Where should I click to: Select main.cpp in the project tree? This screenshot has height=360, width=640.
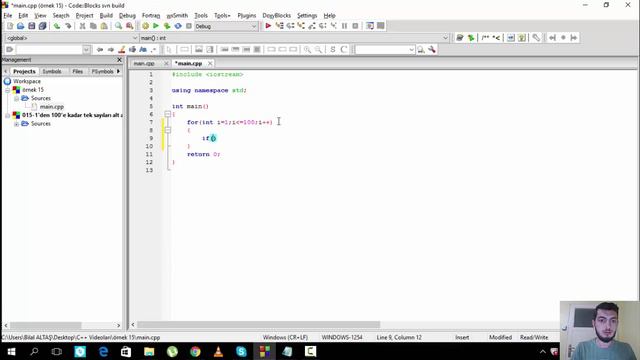click(51, 107)
